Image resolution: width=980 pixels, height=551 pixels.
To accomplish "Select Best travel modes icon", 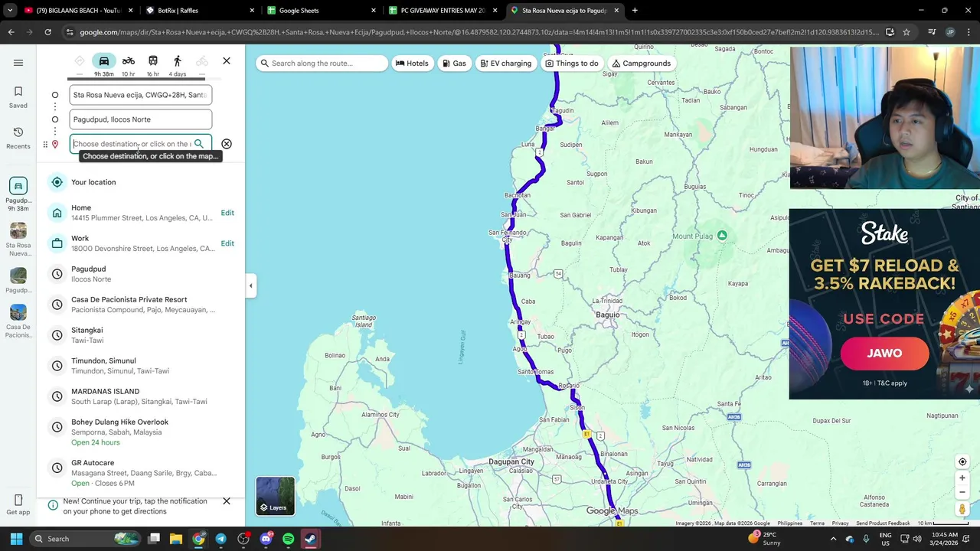I will tap(80, 61).
